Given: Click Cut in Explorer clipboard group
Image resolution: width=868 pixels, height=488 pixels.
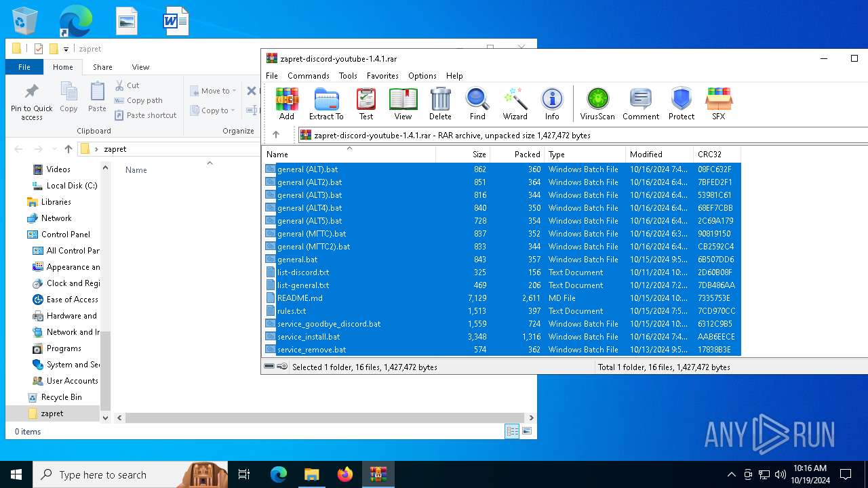Looking at the screenshot, I should tap(127, 85).
